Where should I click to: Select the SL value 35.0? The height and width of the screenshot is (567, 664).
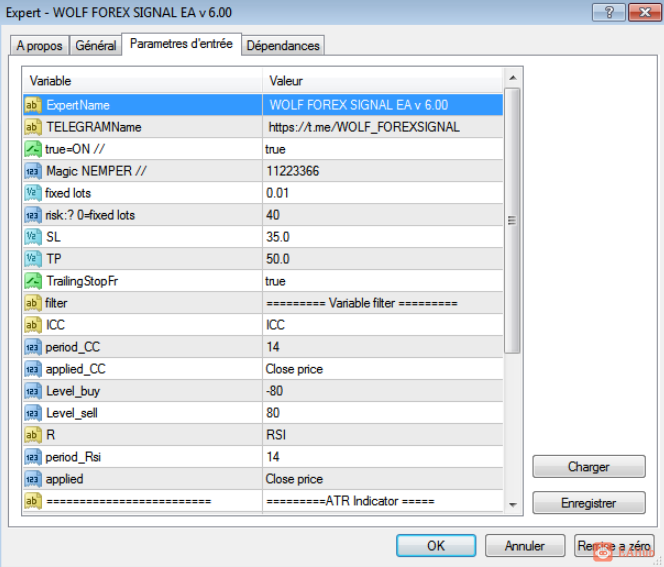click(x=383, y=237)
